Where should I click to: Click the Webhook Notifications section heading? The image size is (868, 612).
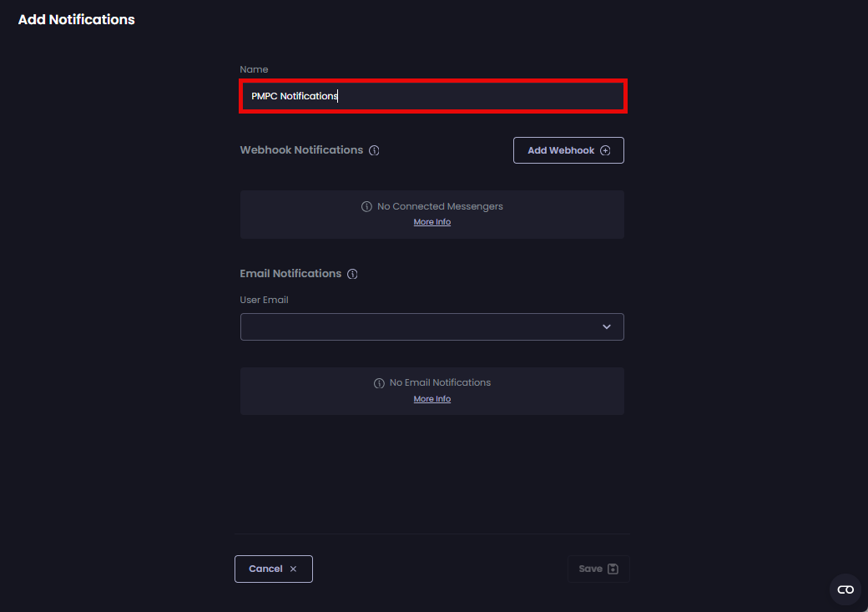[x=302, y=150]
